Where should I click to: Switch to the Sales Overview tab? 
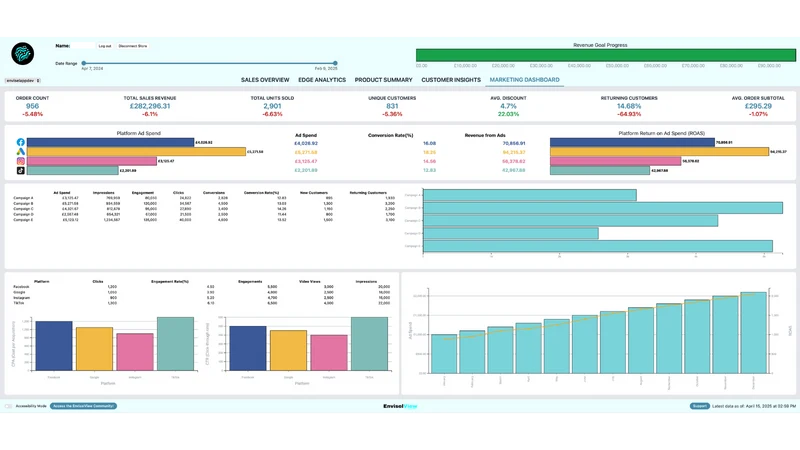265,80
